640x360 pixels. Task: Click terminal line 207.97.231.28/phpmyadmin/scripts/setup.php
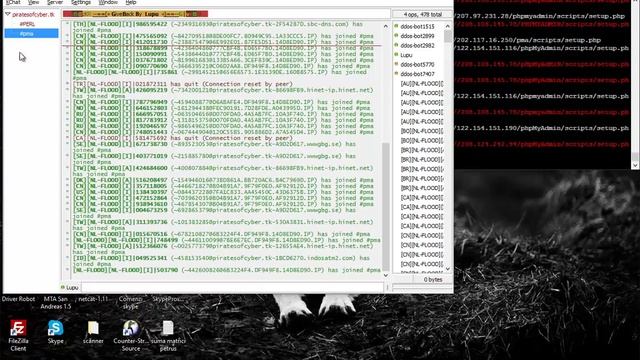pos(540,16)
